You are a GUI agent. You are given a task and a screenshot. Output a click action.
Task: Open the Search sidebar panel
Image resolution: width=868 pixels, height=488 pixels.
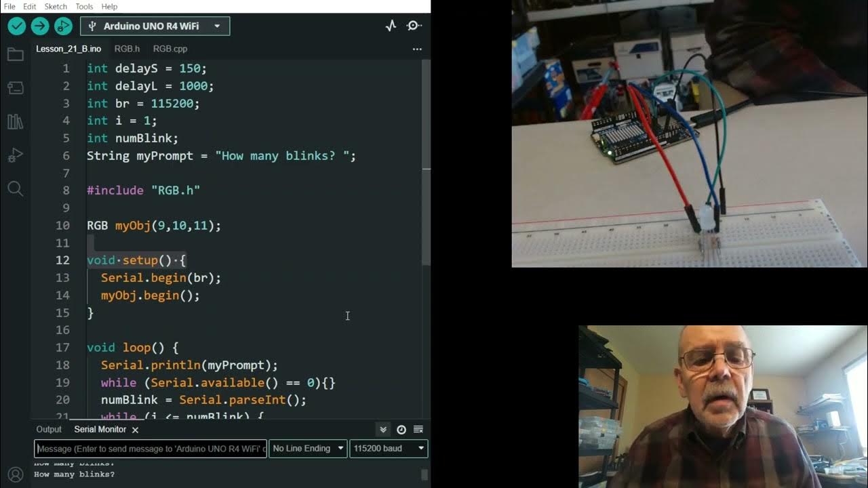point(15,188)
